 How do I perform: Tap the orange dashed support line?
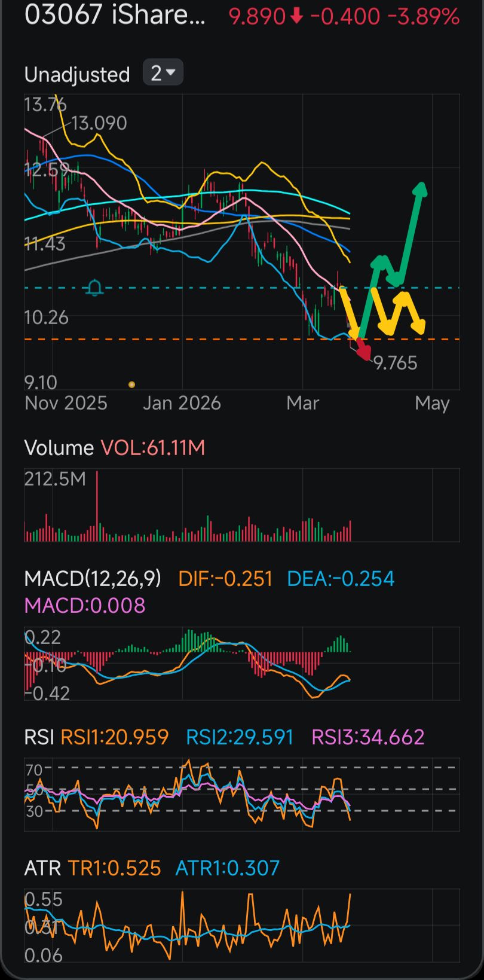tap(179, 340)
